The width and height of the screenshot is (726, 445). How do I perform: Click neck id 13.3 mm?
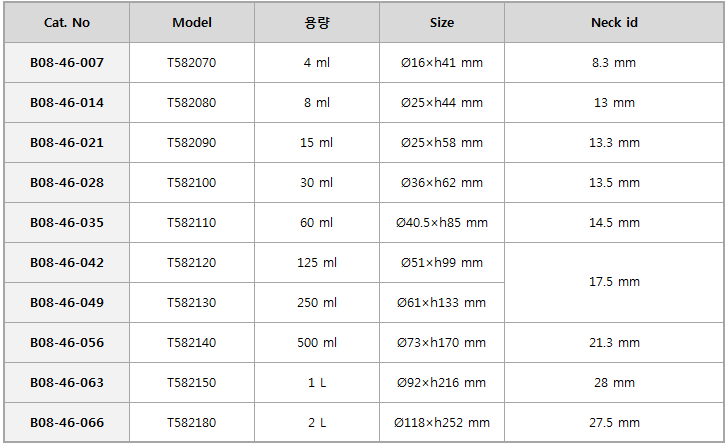pyautogui.click(x=614, y=143)
